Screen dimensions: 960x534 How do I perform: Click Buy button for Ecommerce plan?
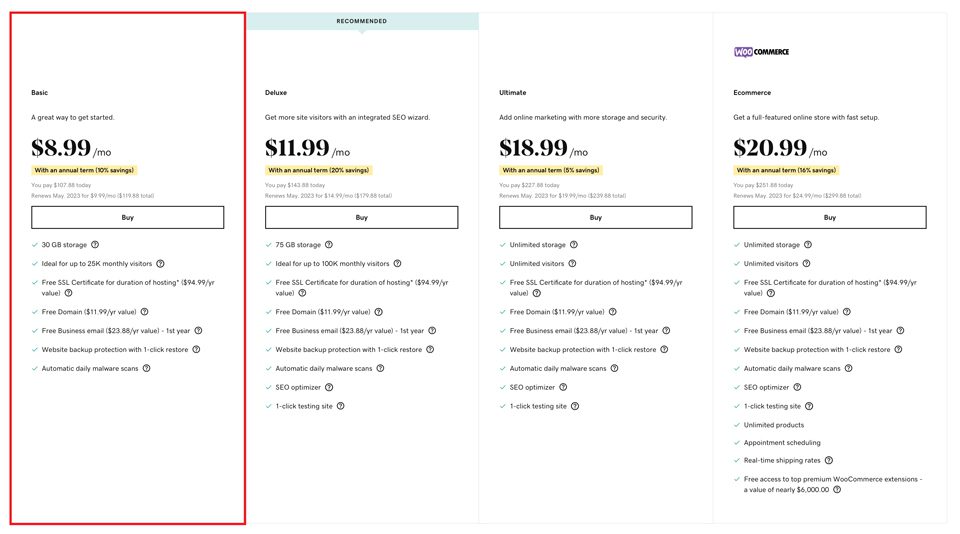[x=829, y=217]
